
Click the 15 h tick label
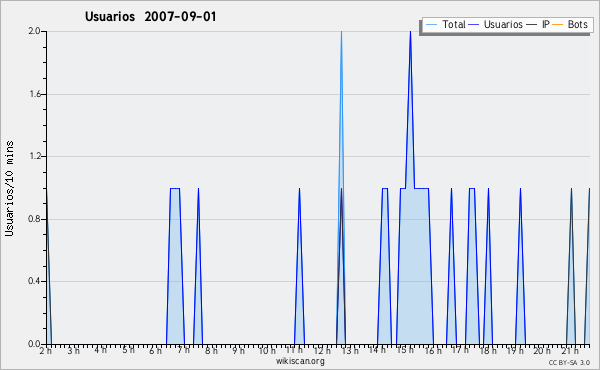pos(405,350)
